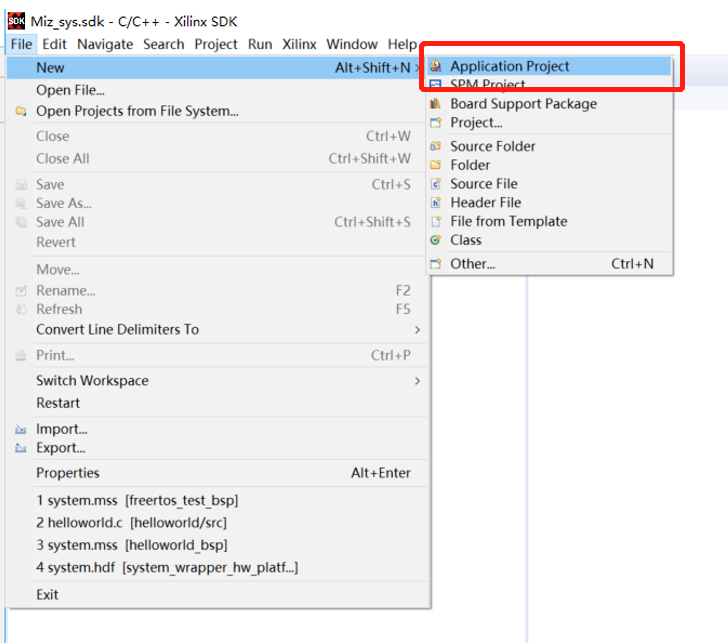
Task: Select Board Support Package entry
Action: click(x=549, y=104)
